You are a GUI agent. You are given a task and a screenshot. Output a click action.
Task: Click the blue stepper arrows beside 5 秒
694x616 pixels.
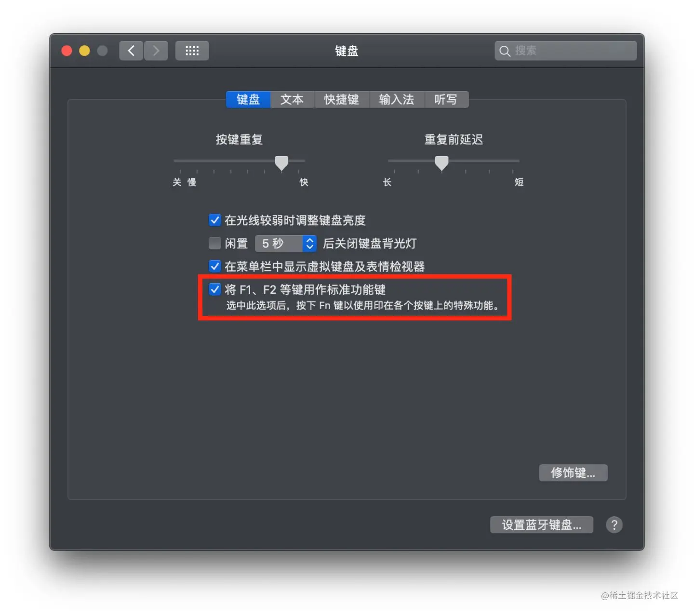pos(309,243)
